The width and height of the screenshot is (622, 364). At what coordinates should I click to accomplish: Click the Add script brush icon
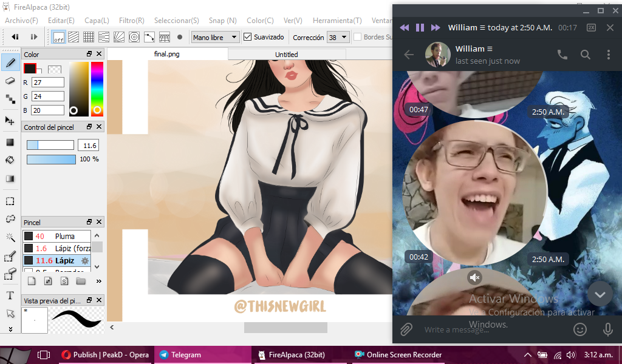click(x=64, y=281)
